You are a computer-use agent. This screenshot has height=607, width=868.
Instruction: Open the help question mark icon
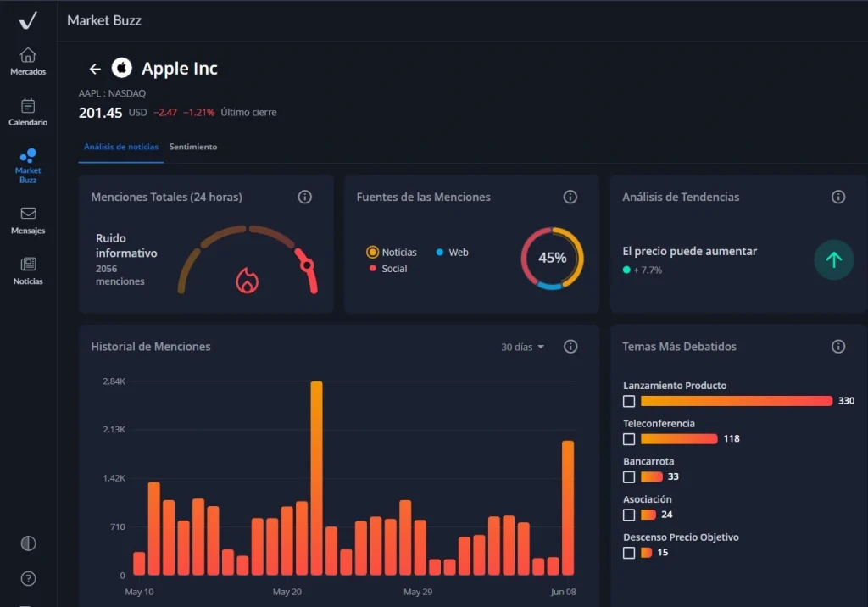[x=28, y=579]
